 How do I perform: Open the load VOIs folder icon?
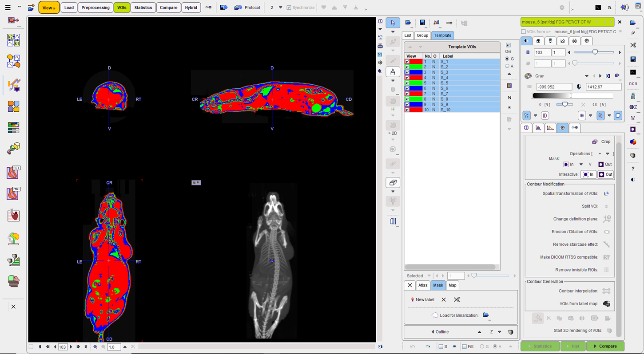coord(408,23)
